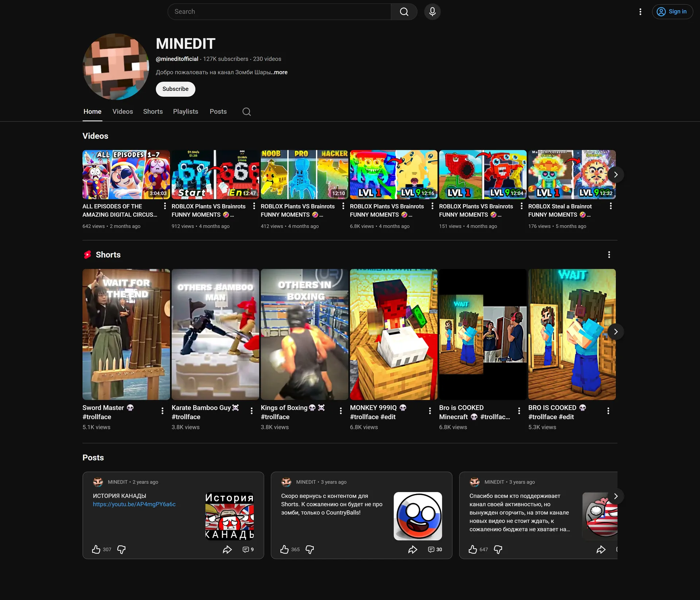Switch to the Home tab
700x600 pixels.
pos(93,112)
